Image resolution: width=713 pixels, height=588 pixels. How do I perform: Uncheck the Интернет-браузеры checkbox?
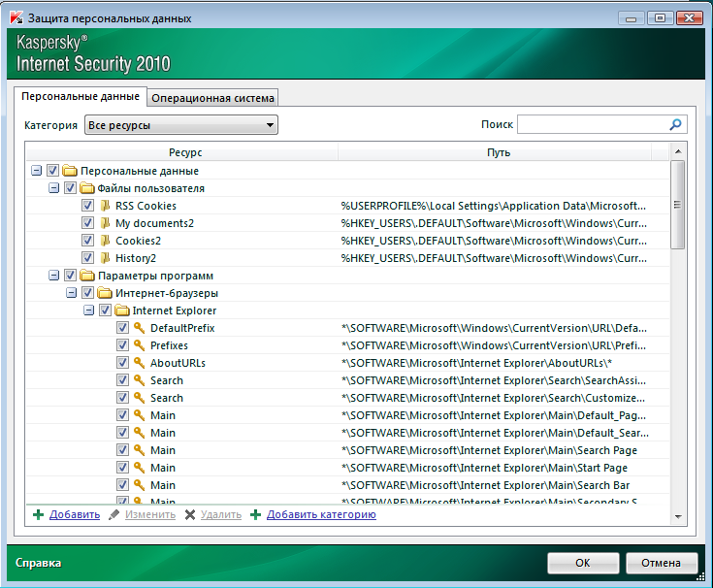click(87, 293)
